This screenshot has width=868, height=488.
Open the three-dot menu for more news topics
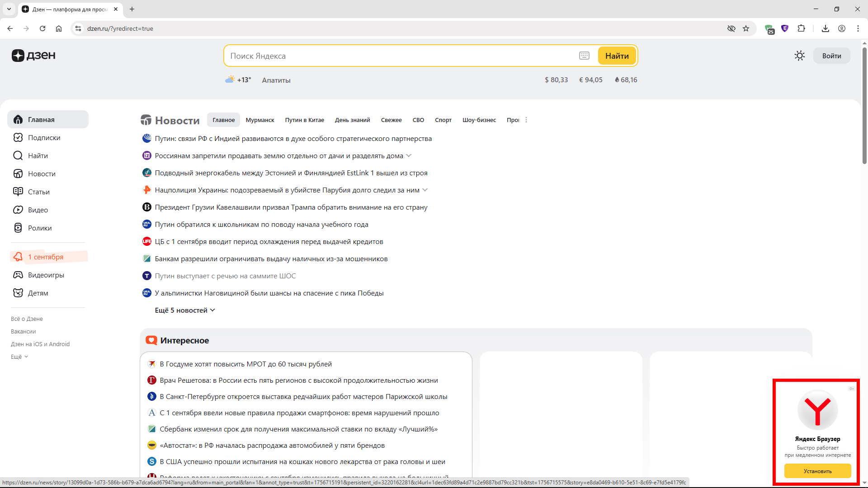(526, 120)
